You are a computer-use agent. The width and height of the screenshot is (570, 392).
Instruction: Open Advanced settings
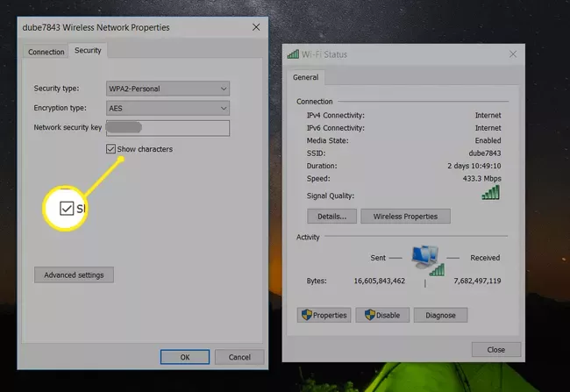(74, 275)
